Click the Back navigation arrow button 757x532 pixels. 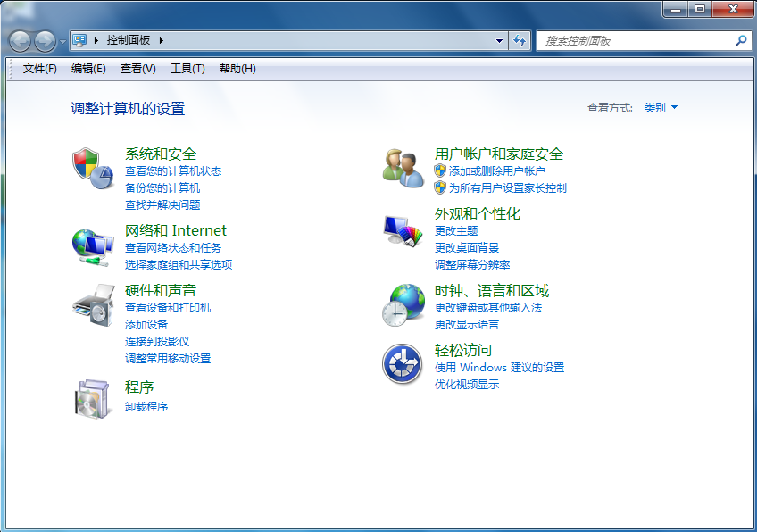[20, 42]
